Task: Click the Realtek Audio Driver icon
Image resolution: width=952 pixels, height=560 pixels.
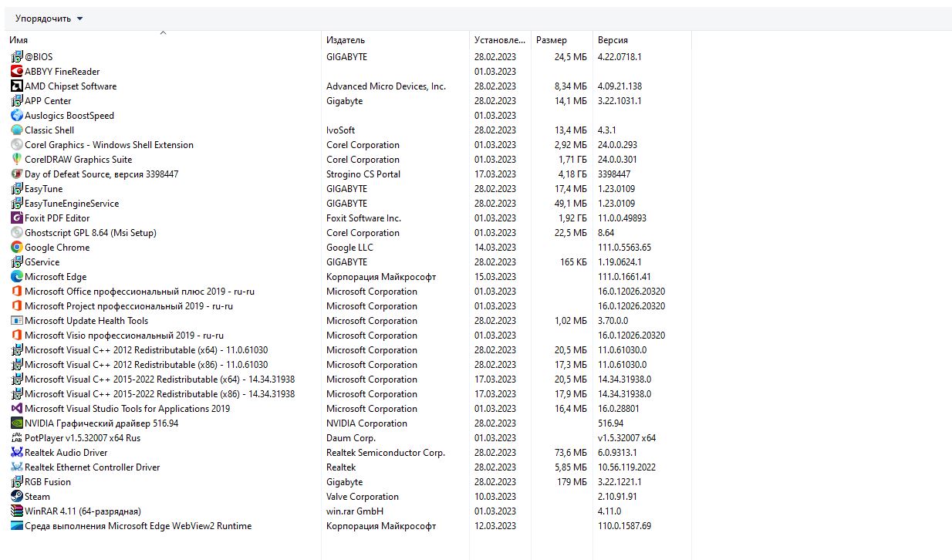Action: click(x=17, y=452)
